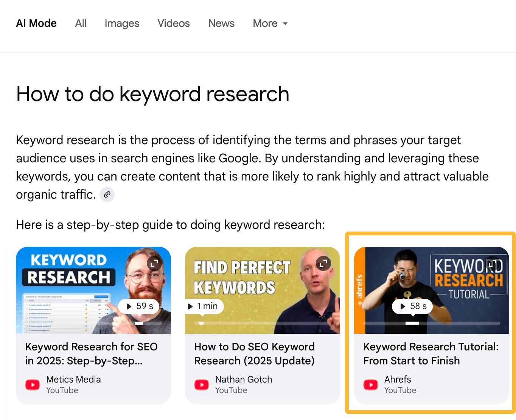The image size is (516, 420).
Task: Click the YouTube icon under the Nathan Gotch video
Action: [202, 384]
